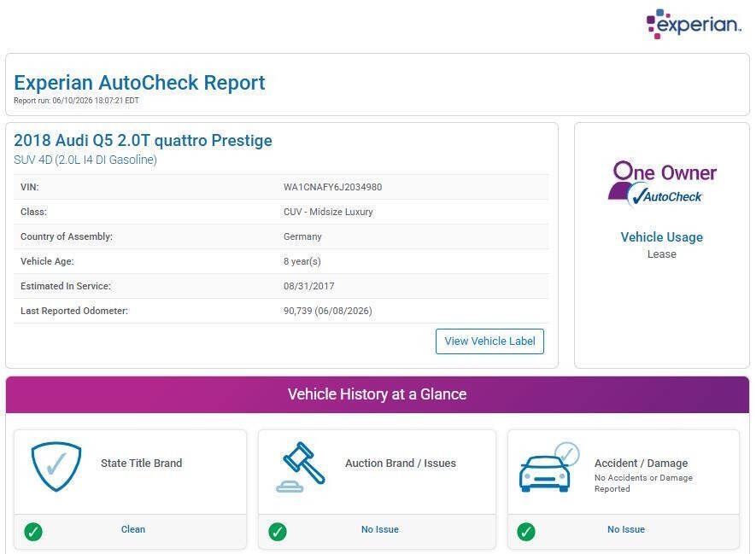Screen dimensions: 756x554
Task: Open the View Vehicle Label button
Action: point(489,341)
